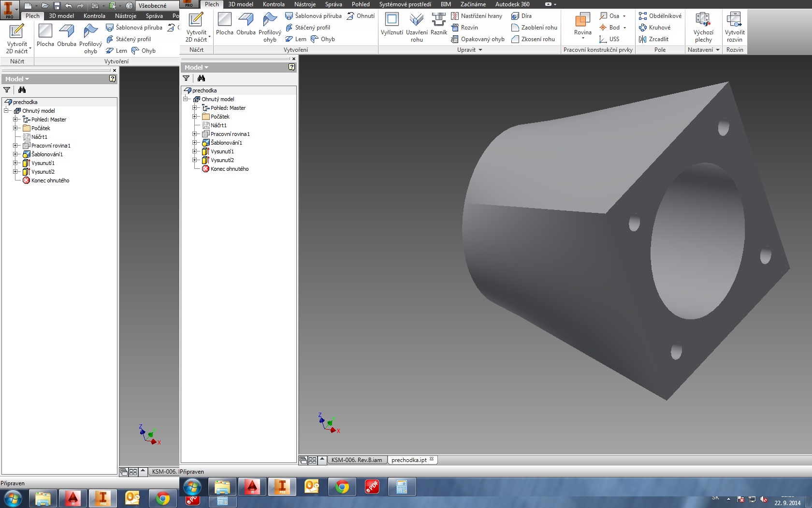This screenshot has width=812, height=508.
Task: Click the Rozvin tool in the Upravit panel
Action: [464, 28]
